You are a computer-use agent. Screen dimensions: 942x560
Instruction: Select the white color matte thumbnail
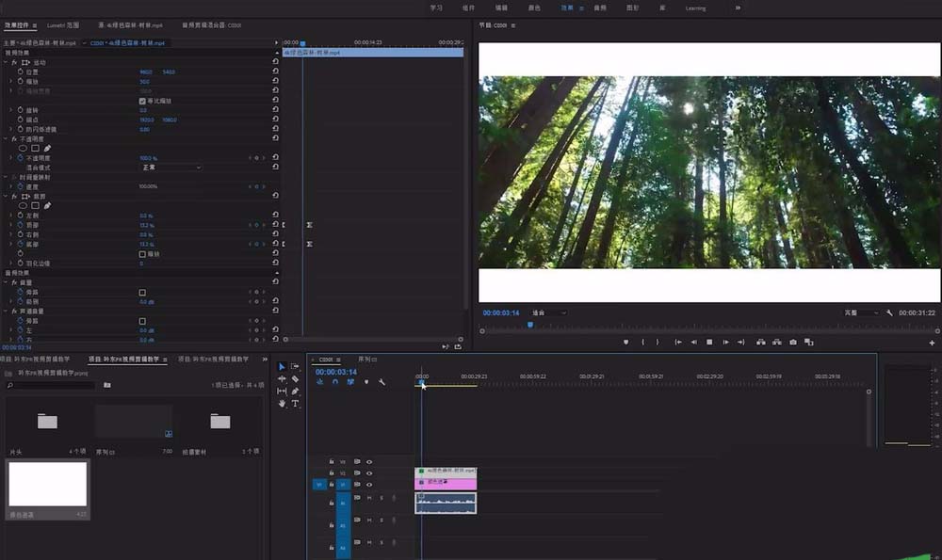[47, 484]
